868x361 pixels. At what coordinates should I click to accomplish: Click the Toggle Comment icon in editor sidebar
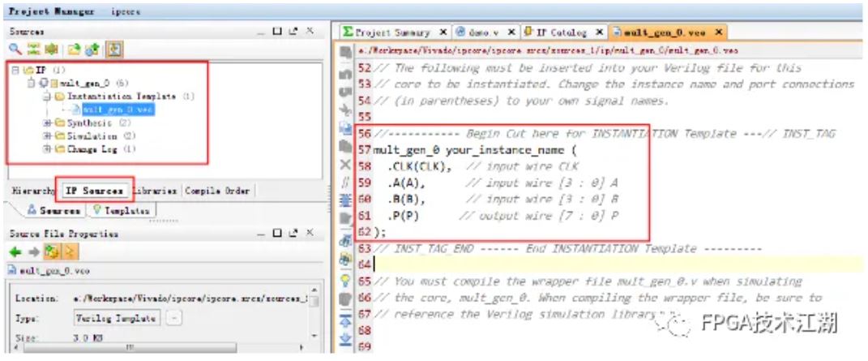(346, 183)
